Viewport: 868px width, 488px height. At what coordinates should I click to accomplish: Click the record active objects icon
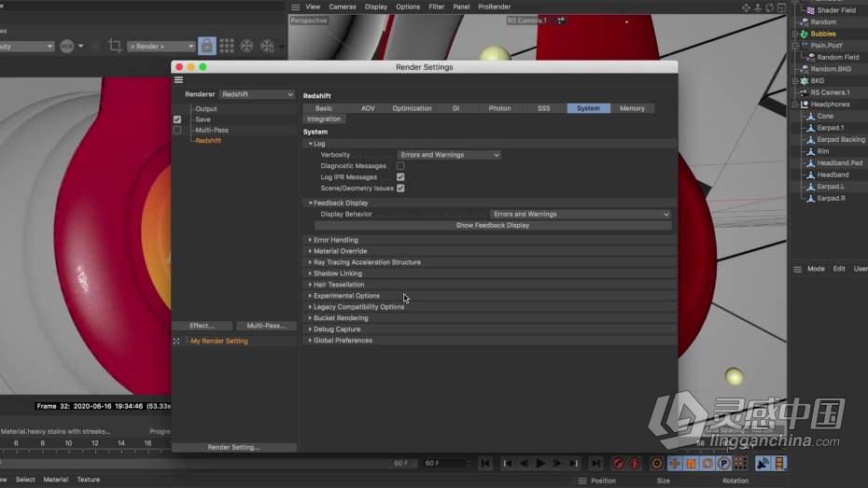click(x=619, y=463)
